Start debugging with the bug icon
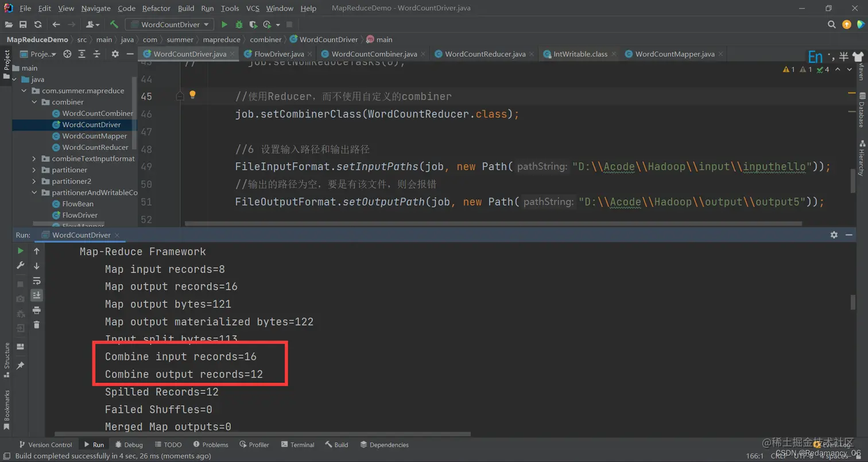The image size is (868, 462). (239, 25)
